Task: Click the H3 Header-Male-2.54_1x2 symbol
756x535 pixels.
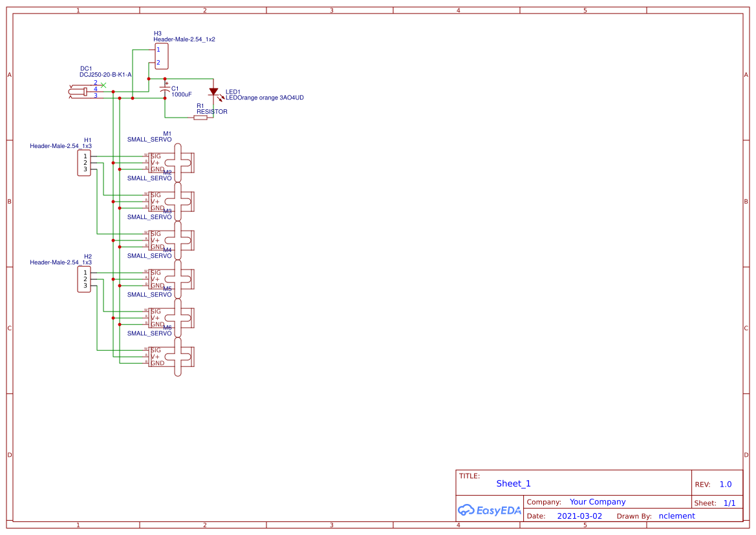Action: click(160, 56)
